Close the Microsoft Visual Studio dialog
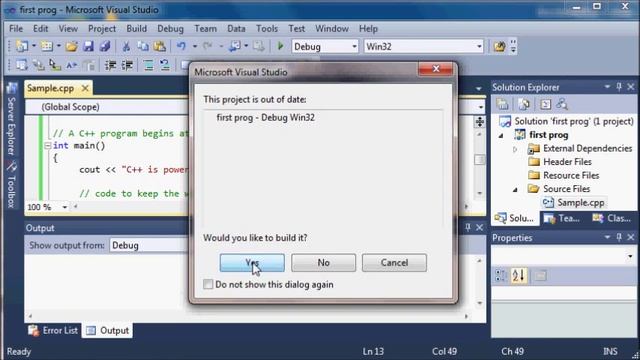This screenshot has width=640, height=360. [x=436, y=69]
